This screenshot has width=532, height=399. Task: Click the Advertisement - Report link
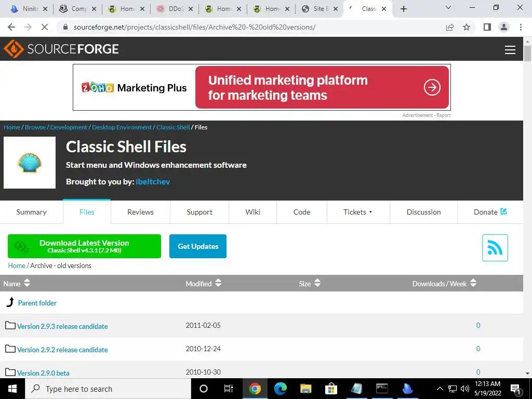click(x=427, y=115)
